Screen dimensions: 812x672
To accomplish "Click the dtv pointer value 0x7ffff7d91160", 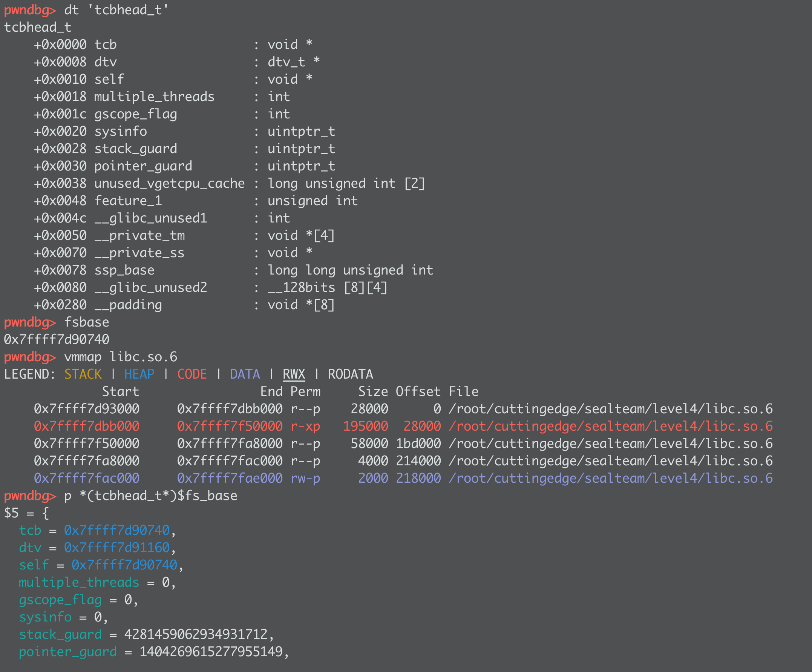I will point(117,548).
